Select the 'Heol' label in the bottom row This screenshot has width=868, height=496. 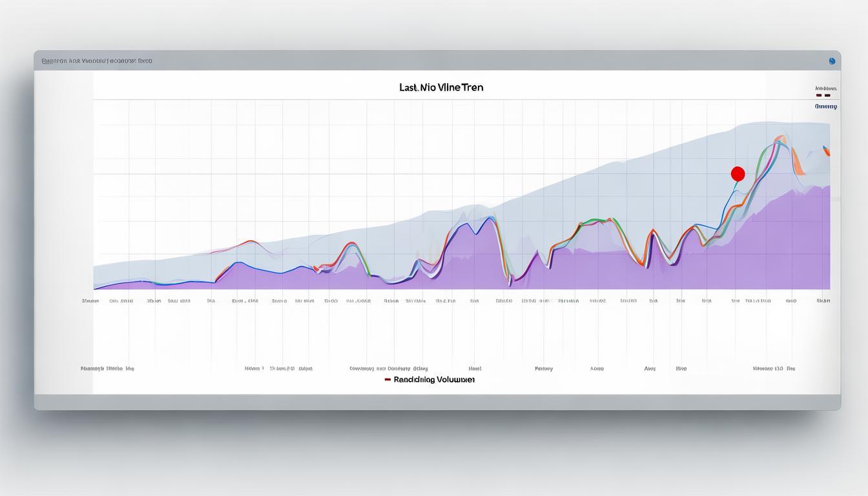click(475, 369)
